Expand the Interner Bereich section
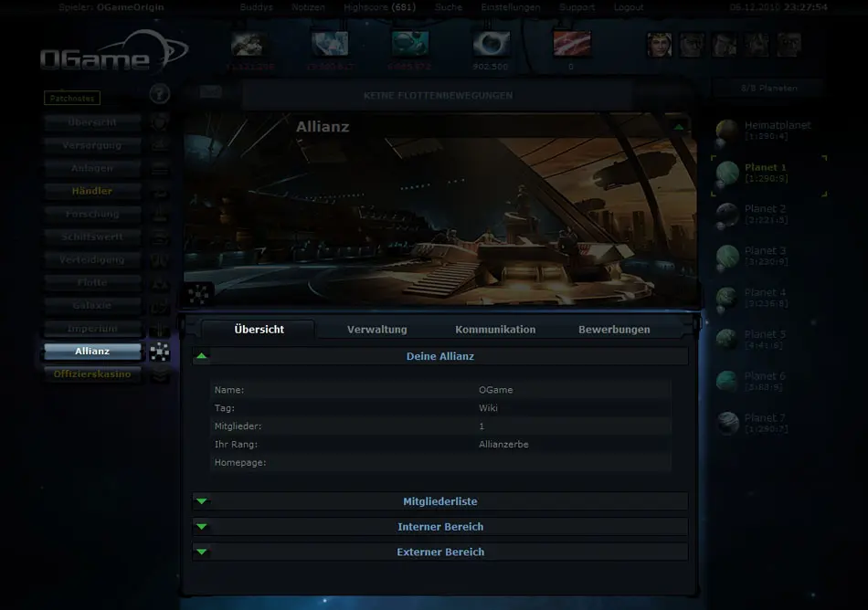This screenshot has height=610, width=868. 202,527
